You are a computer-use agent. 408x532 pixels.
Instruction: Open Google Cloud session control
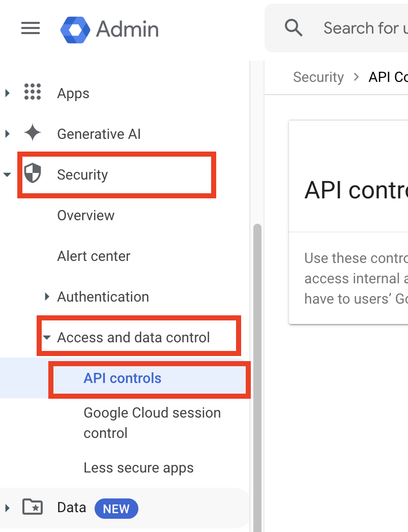pyautogui.click(x=152, y=423)
